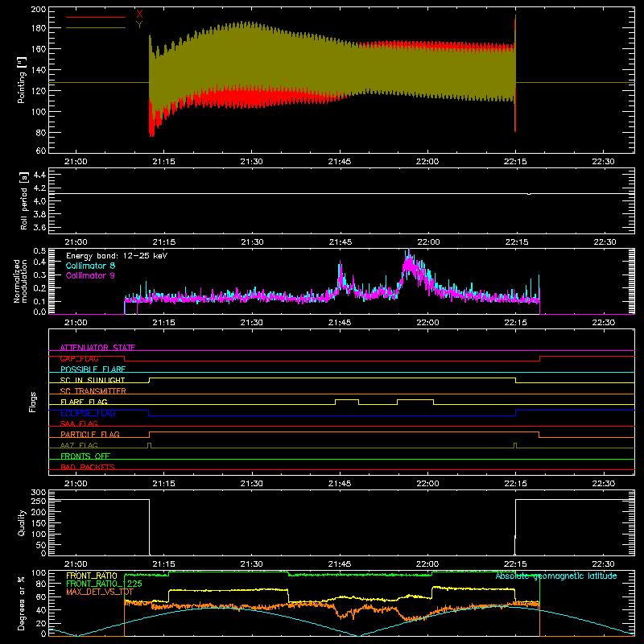Click the AAZ_FLAG pulse near 21:12
Screen dimensions: 644x644
149,445
